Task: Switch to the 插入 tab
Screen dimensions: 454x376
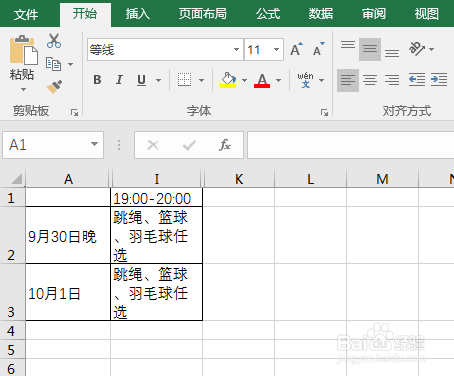Action: point(137,14)
